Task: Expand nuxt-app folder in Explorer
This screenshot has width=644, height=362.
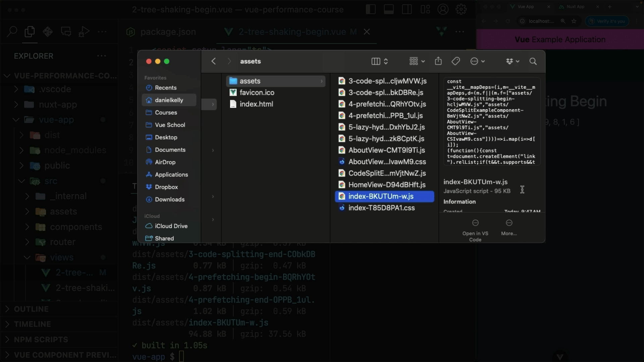Action: click(x=59, y=105)
